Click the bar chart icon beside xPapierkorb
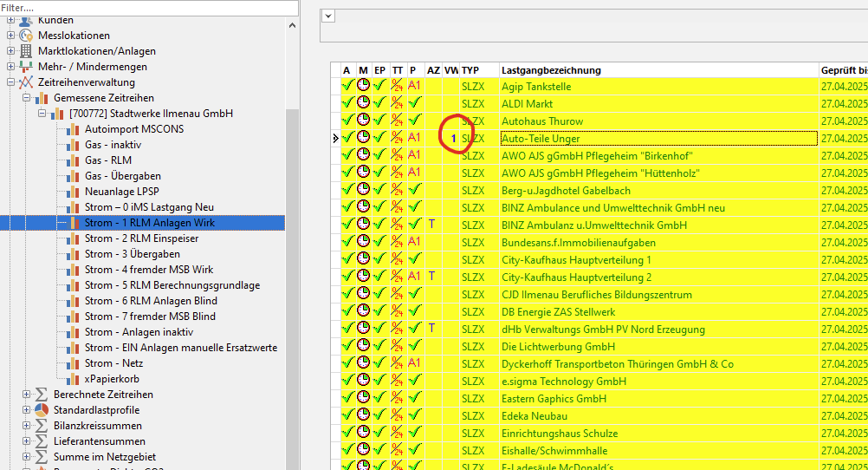The image size is (868, 470). (x=73, y=379)
